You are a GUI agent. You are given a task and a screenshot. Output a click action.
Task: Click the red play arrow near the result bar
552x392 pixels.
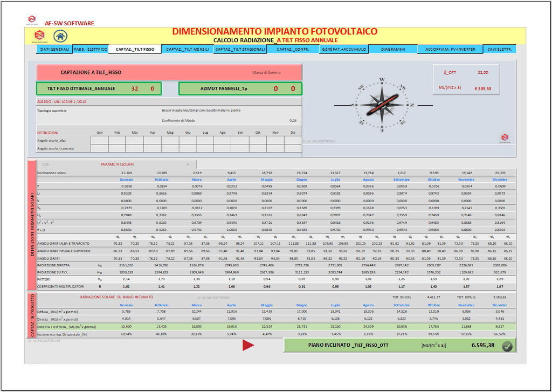pyautogui.click(x=248, y=346)
